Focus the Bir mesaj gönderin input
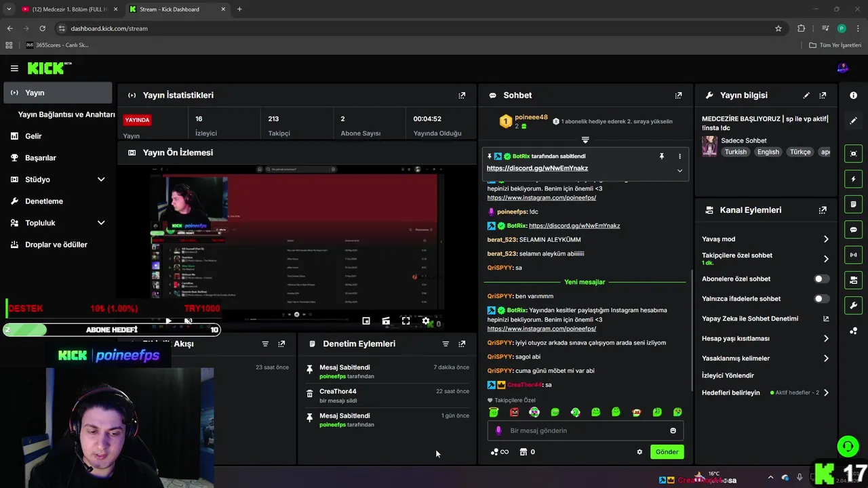This screenshot has height=488, width=868. pos(585,430)
